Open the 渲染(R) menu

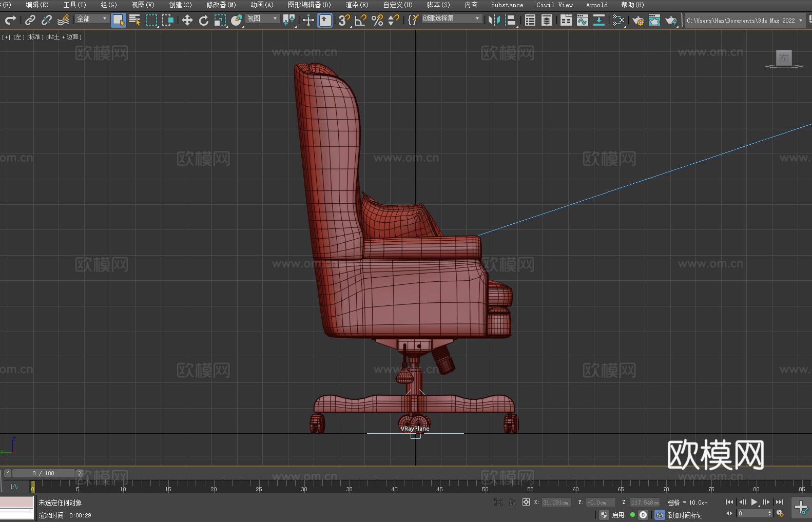[357, 5]
